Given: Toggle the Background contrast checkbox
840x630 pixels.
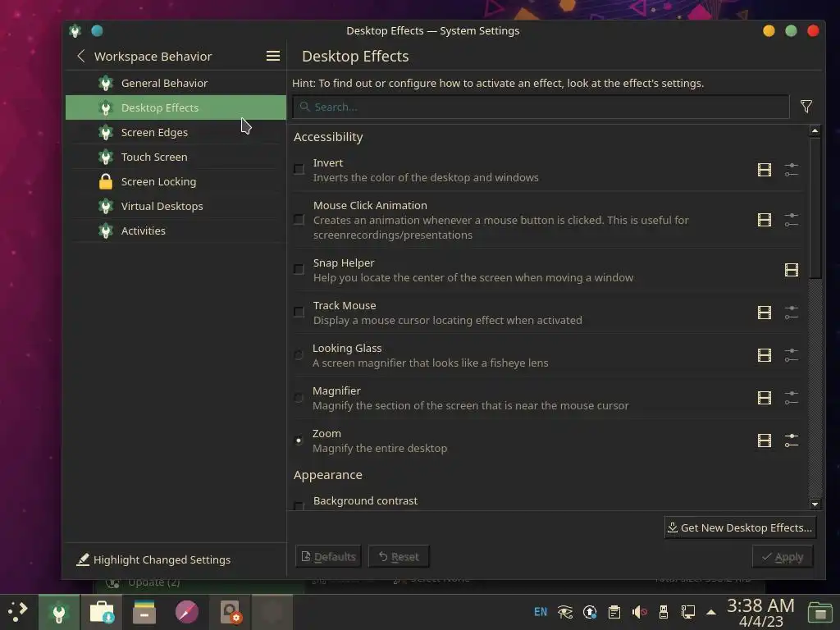Looking at the screenshot, I should pos(299,505).
